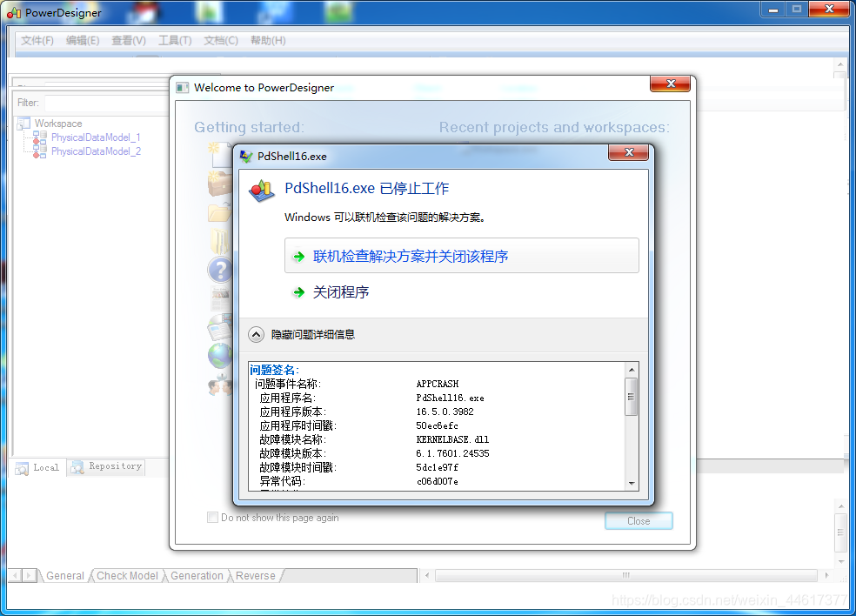Select PhysicalDataModel_1 in the workspace tree

click(96, 137)
